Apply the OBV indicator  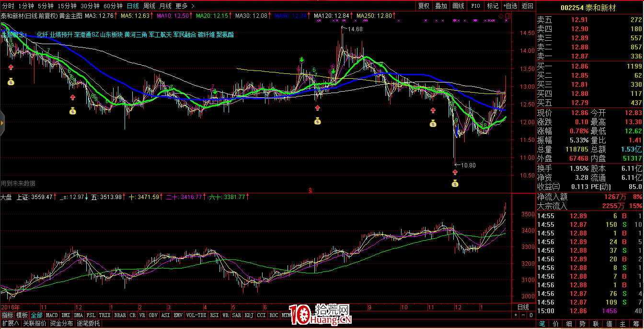[x=153, y=315]
